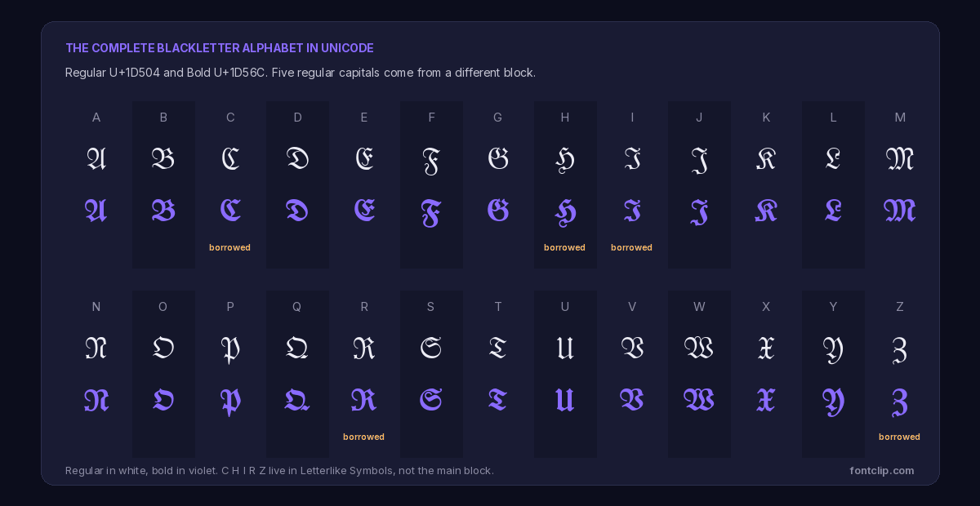Screen dimensions: 980x506
Task: Click the violet bold blackletter E glyph
Action: click(x=364, y=211)
